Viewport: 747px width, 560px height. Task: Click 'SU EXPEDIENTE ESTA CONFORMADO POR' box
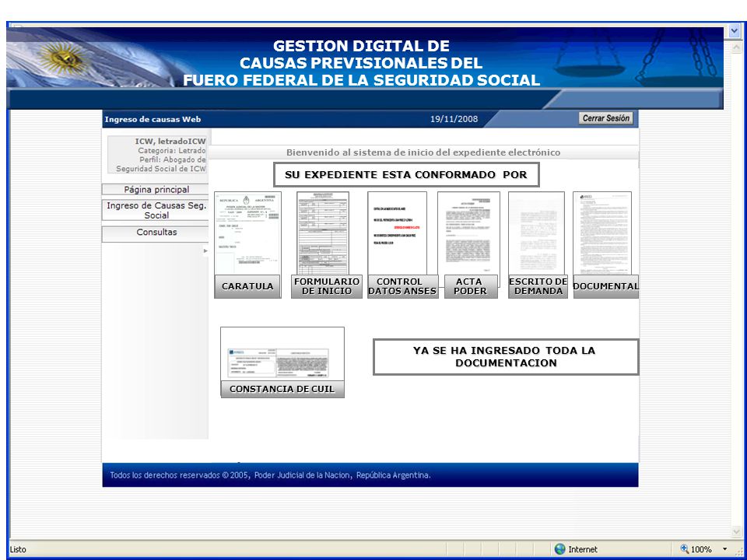pyautogui.click(x=406, y=175)
